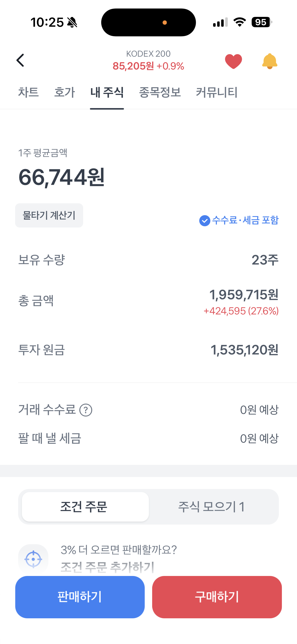Open the 종목정보 tab
This screenshot has height=644, width=297.
click(160, 92)
